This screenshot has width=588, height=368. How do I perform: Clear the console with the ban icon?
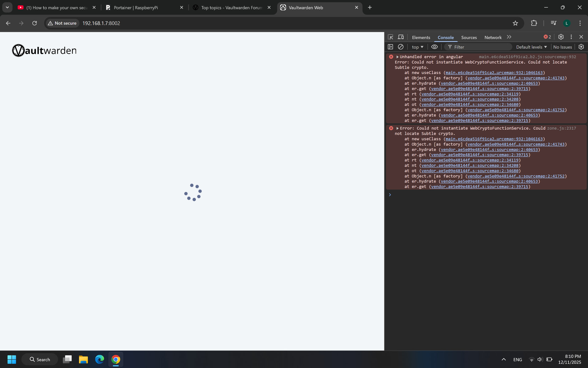[x=401, y=47]
